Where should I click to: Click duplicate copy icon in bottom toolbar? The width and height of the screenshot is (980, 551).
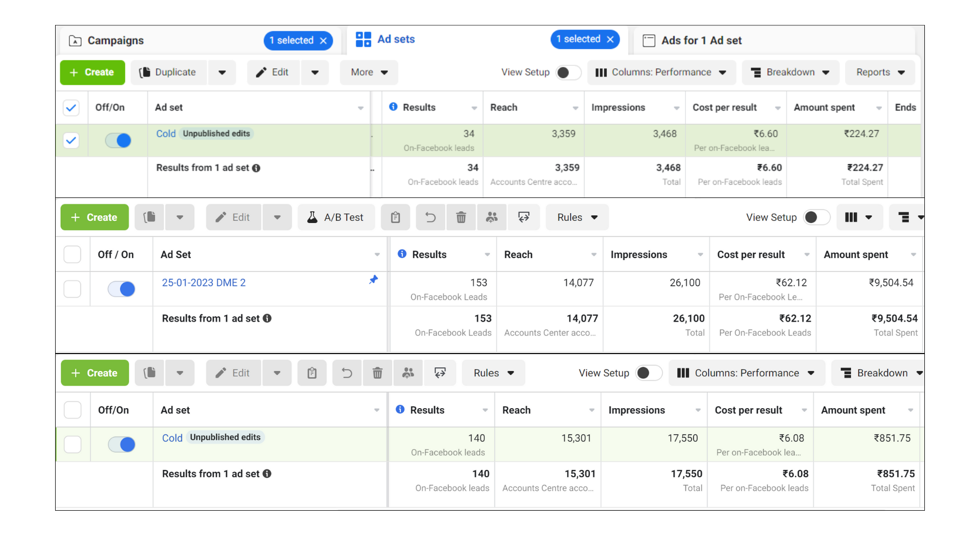(x=150, y=373)
